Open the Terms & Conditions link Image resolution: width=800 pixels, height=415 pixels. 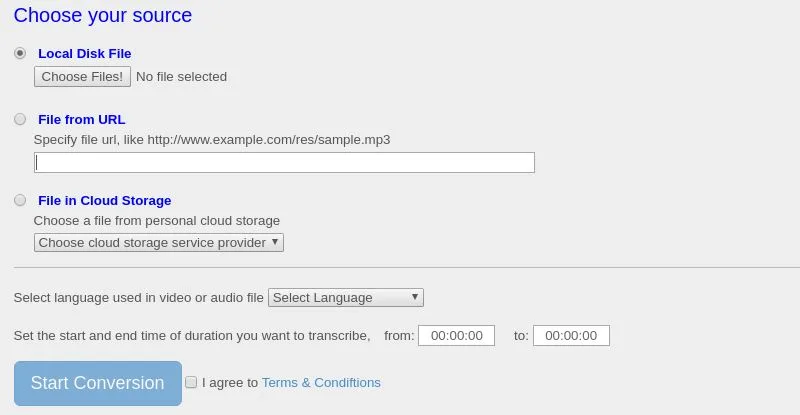[321, 382]
